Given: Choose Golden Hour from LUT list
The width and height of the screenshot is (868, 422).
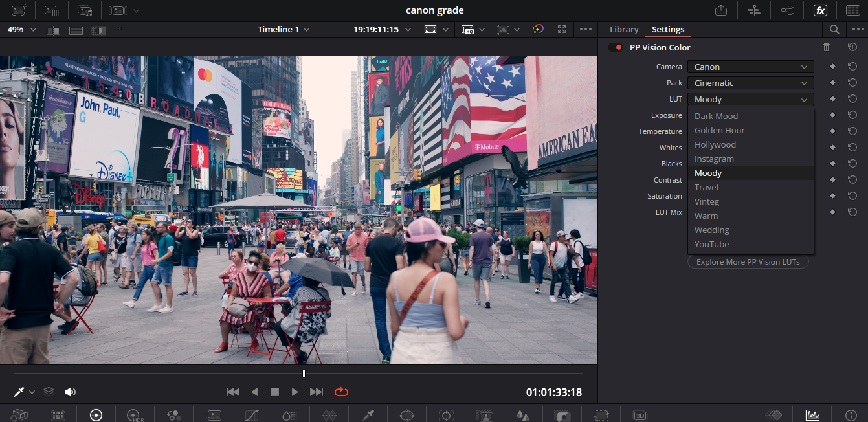Looking at the screenshot, I should pos(751,130).
